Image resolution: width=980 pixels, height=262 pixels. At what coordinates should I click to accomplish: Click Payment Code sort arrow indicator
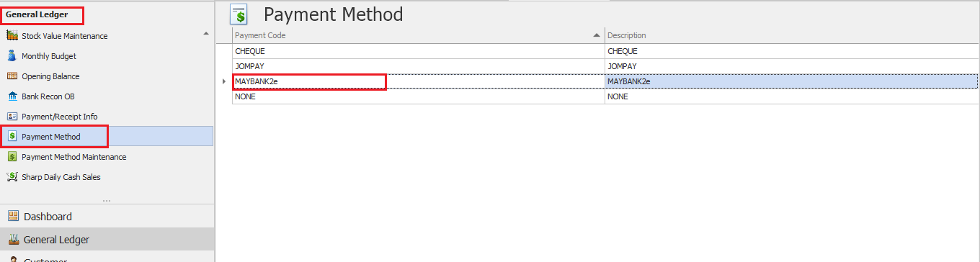(597, 35)
